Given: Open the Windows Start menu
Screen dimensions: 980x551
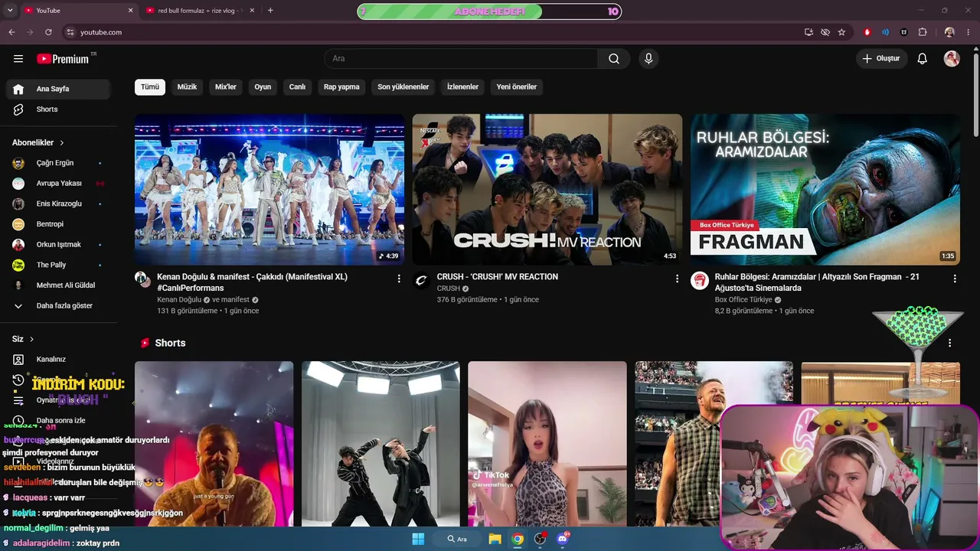Looking at the screenshot, I should pos(418,539).
